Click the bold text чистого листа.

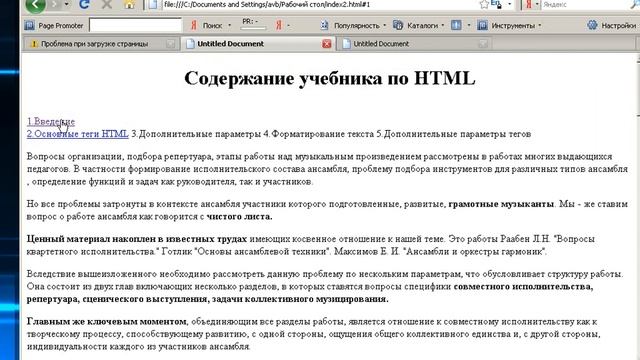pos(239,217)
